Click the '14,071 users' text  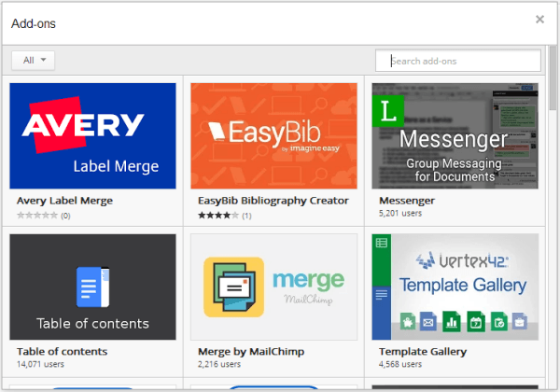40,365
